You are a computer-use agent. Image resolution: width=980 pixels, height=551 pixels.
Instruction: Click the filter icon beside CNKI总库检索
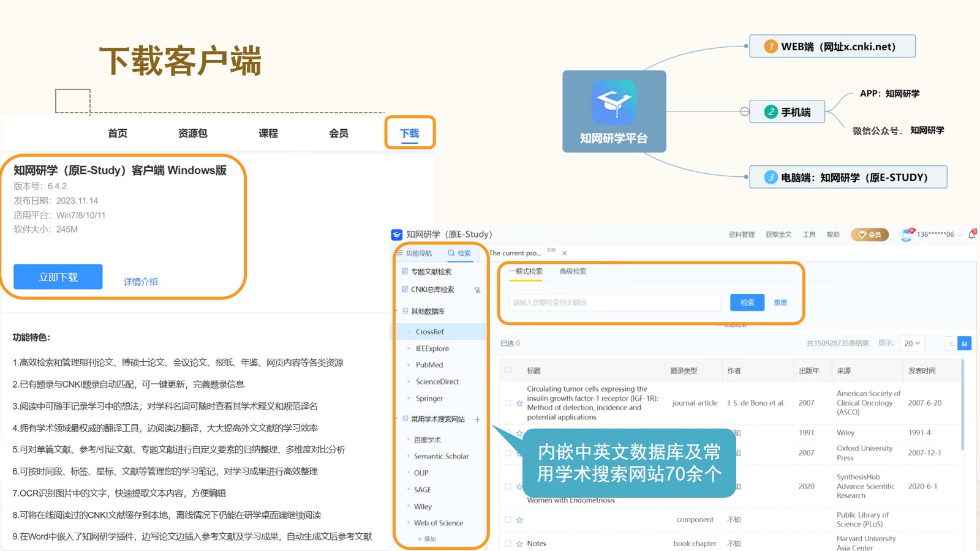tap(477, 290)
